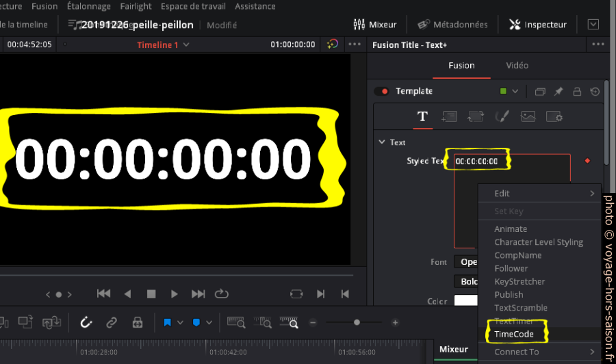Open the flag color dropdown

coord(180,323)
